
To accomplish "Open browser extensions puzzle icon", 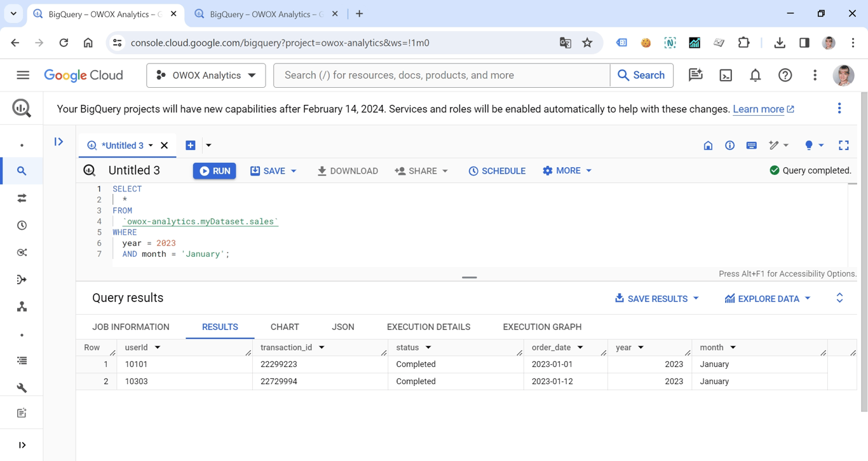I will tap(743, 43).
